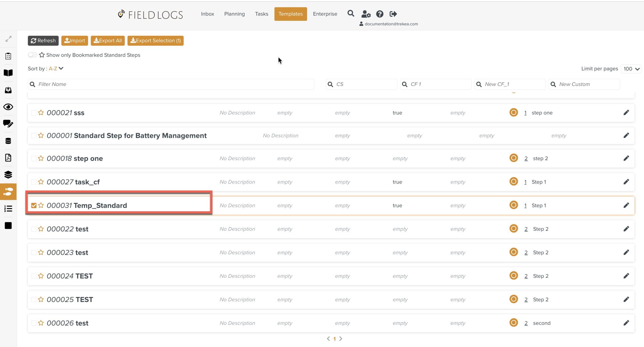Open the Sort by A-Z dropdown
Image resolution: width=644 pixels, height=347 pixels.
coord(56,68)
